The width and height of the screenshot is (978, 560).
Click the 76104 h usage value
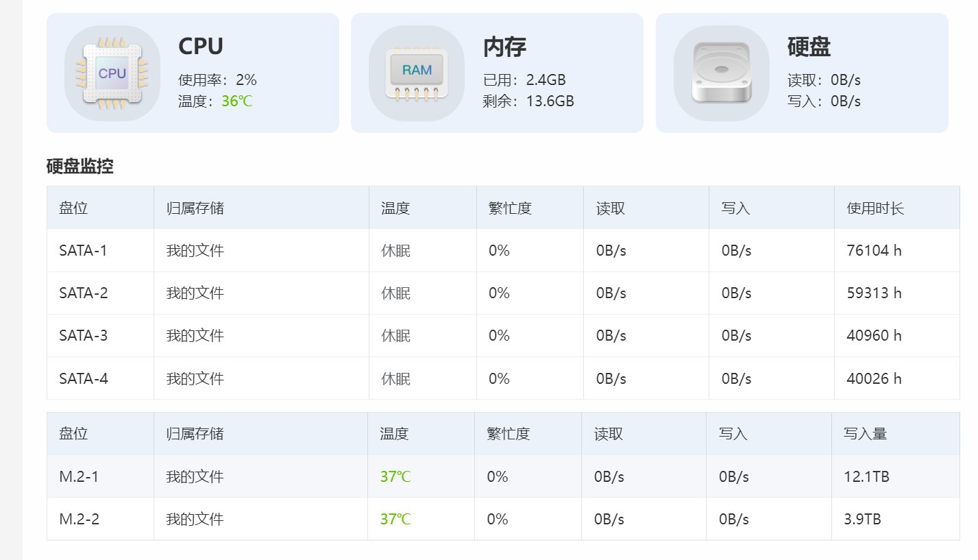click(x=874, y=250)
